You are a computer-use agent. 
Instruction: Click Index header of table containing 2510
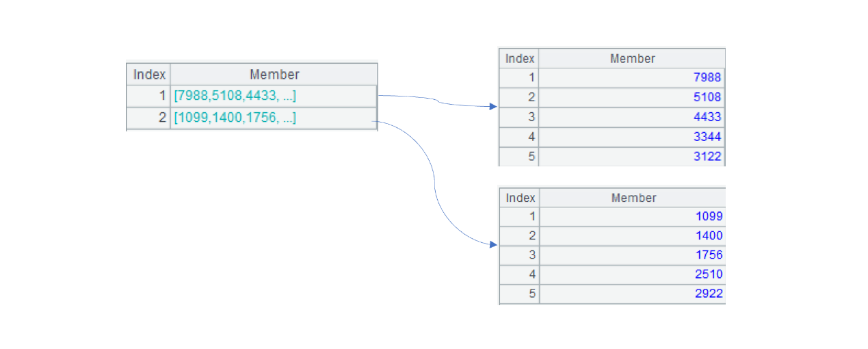pyautogui.click(x=520, y=198)
